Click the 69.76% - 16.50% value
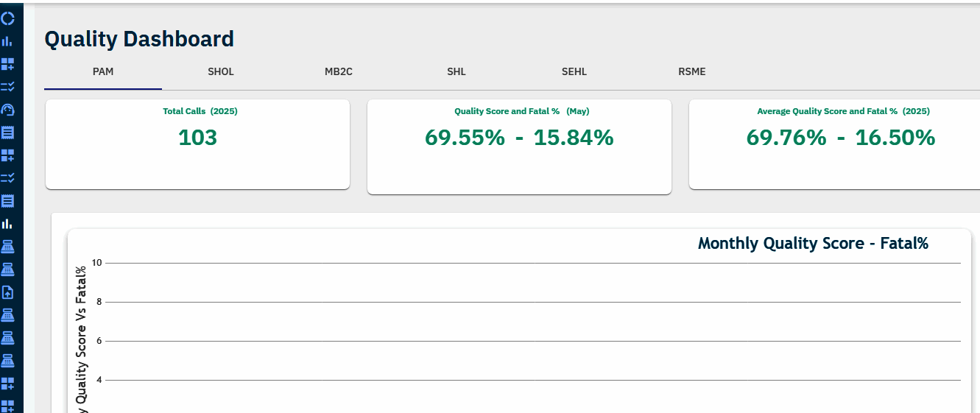The height and width of the screenshot is (413, 980). [841, 138]
